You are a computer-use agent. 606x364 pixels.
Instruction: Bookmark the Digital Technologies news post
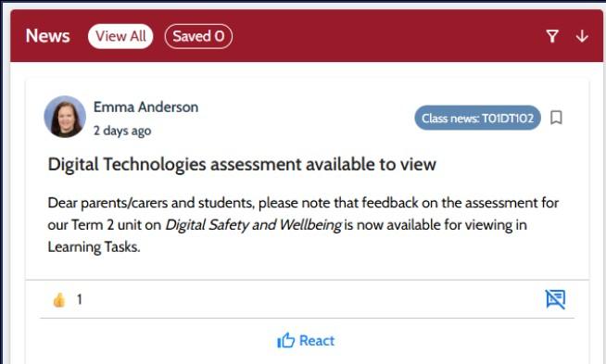[556, 118]
